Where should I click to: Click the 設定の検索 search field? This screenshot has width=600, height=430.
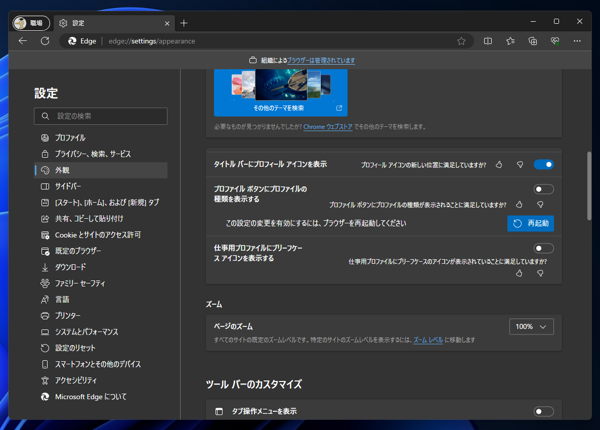point(100,116)
